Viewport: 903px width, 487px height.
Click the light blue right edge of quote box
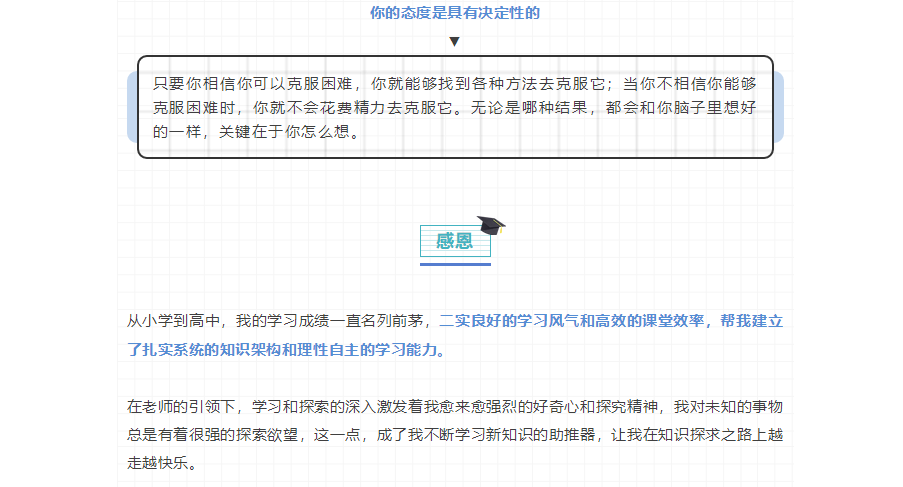(778, 106)
